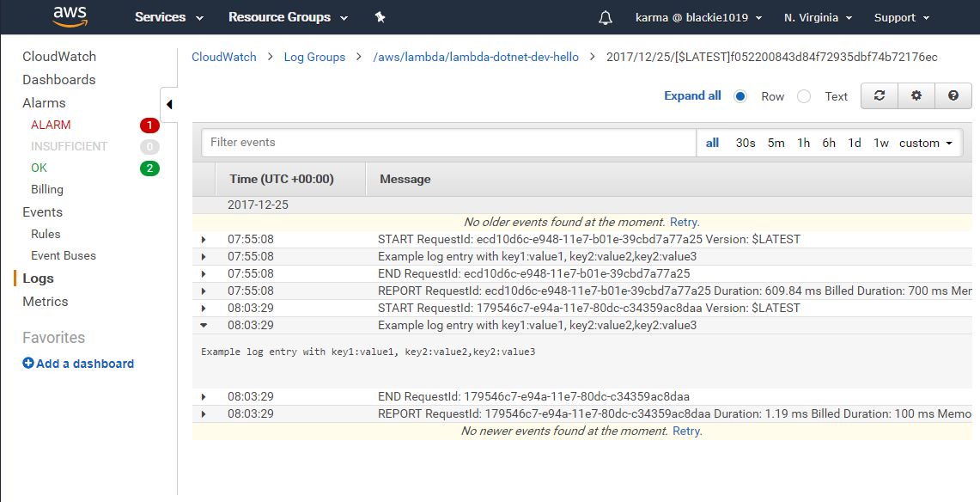The height and width of the screenshot is (502, 980).
Task: Open the custom time range dropdown
Action: [x=926, y=143]
